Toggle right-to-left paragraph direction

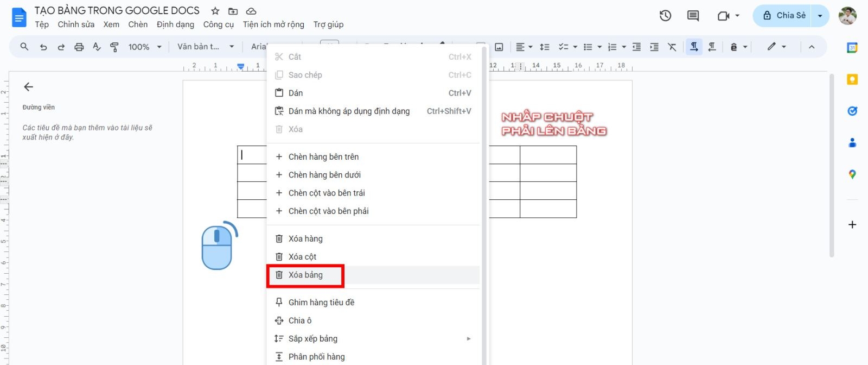[x=712, y=47]
